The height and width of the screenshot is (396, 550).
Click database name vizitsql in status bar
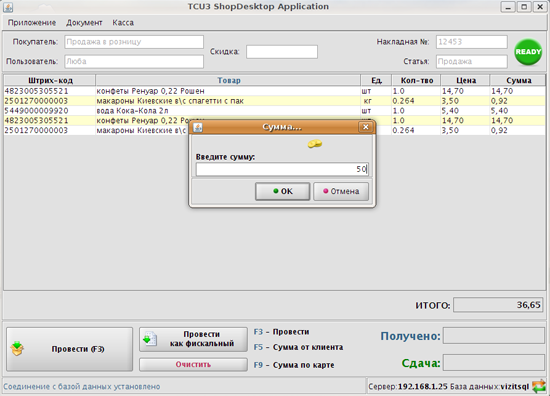tap(515, 387)
